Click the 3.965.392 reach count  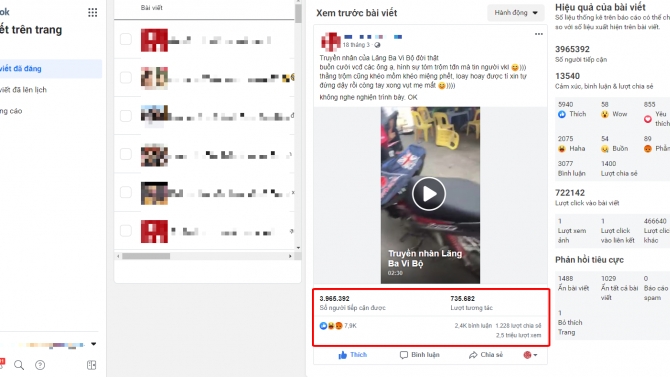[x=335, y=298]
